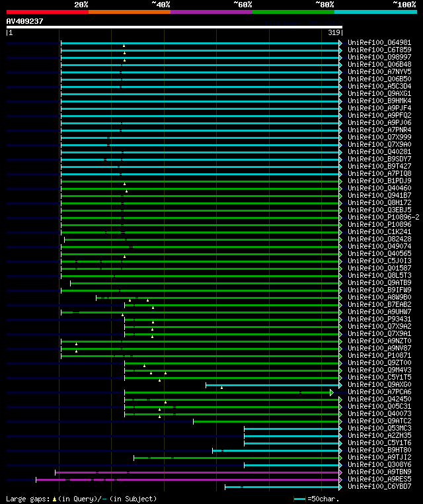Screen dimensions: 423x504
Task: Click the UniRef100_A9TJI2 hit name
Action: [379, 458]
